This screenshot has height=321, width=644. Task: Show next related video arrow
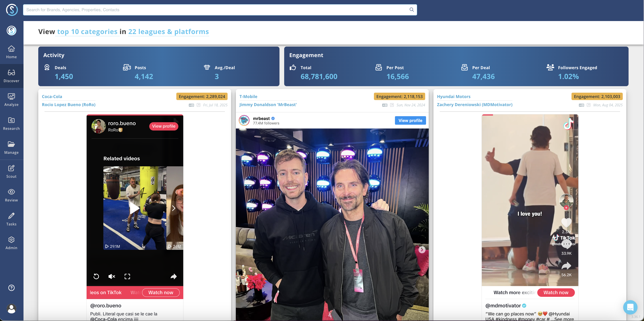173,208
